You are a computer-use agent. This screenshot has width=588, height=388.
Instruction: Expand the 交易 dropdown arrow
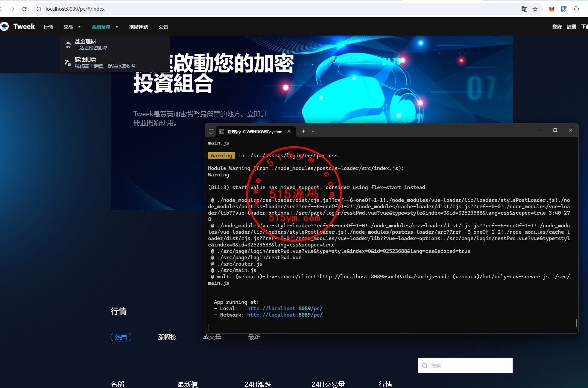(x=79, y=27)
